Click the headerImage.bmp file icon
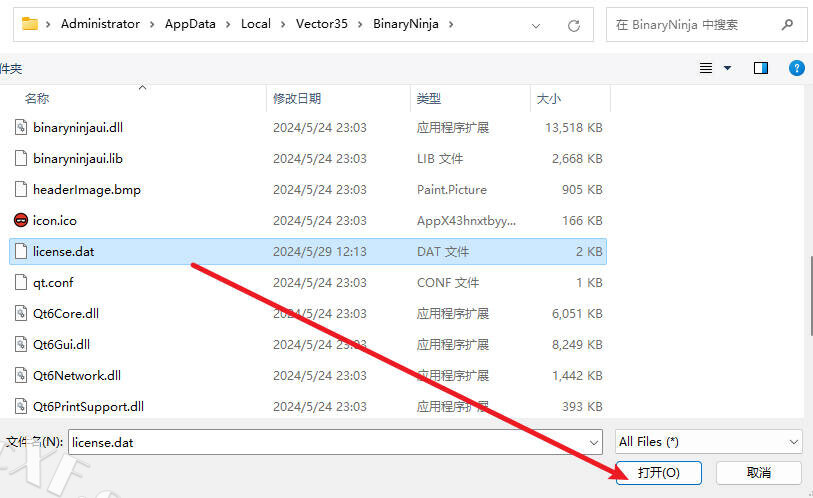The width and height of the screenshot is (813, 498). [x=21, y=189]
